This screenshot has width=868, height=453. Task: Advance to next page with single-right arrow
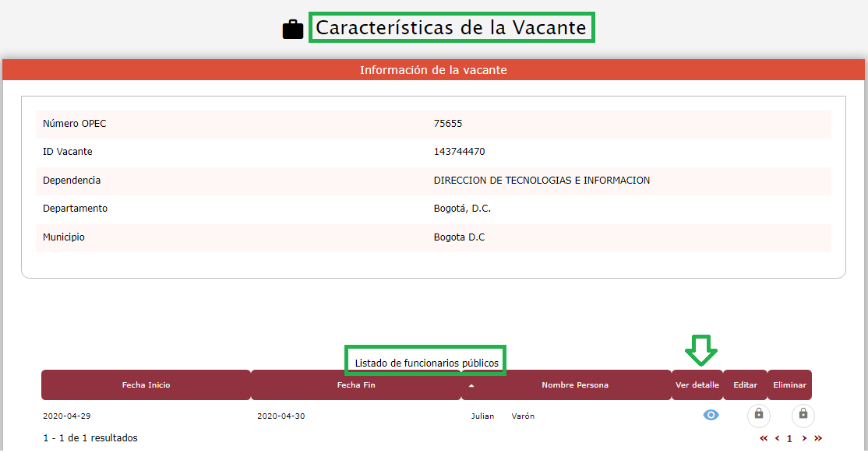click(x=804, y=439)
